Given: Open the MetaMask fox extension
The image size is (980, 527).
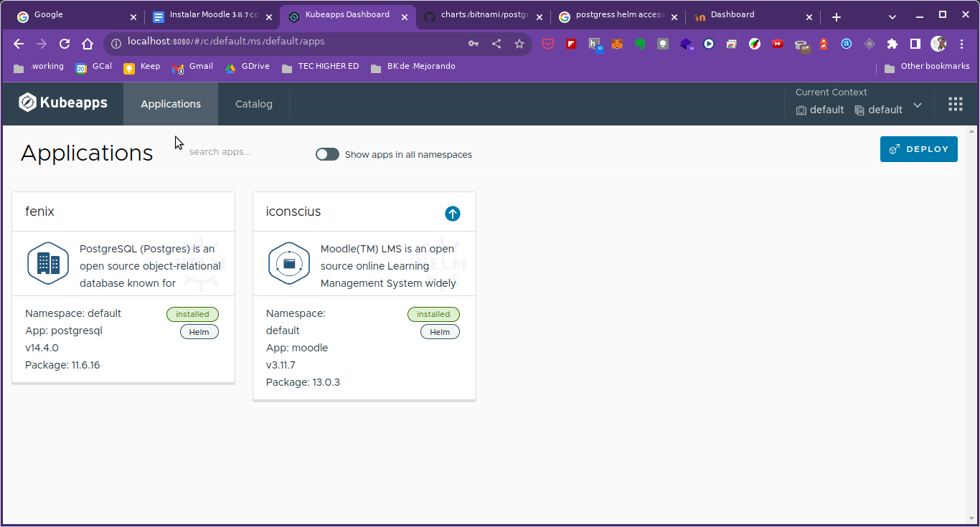Looking at the screenshot, I should pyautogui.click(x=617, y=44).
